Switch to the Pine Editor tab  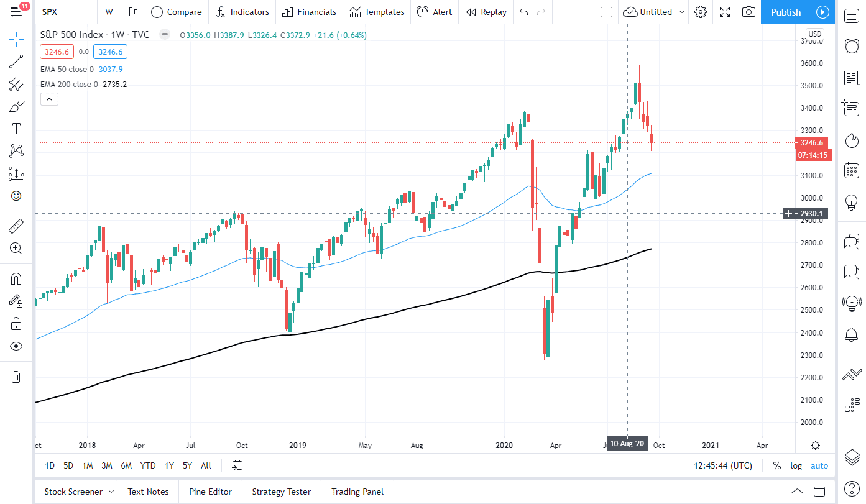[210, 492]
